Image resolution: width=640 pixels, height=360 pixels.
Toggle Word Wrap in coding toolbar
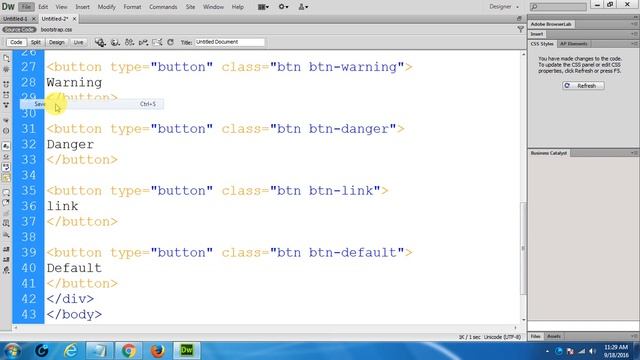6,167
